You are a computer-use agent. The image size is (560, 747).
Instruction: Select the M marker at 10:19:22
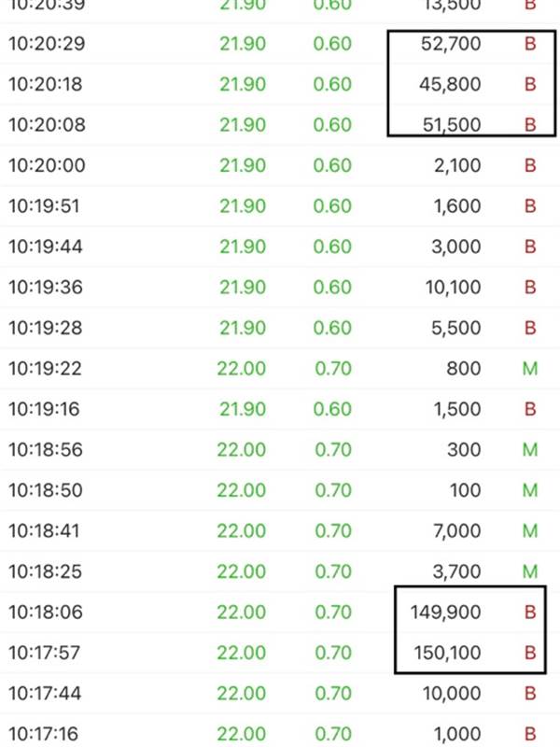pyautogui.click(x=530, y=368)
